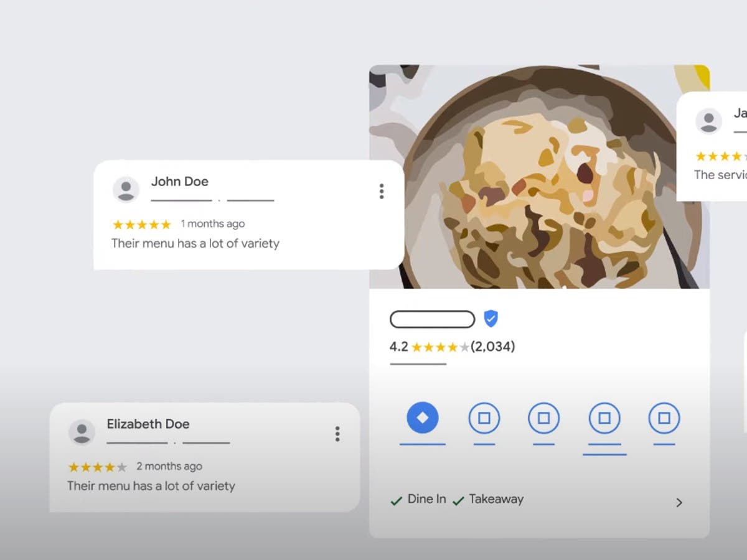Click the second circular action icon

coord(484,418)
